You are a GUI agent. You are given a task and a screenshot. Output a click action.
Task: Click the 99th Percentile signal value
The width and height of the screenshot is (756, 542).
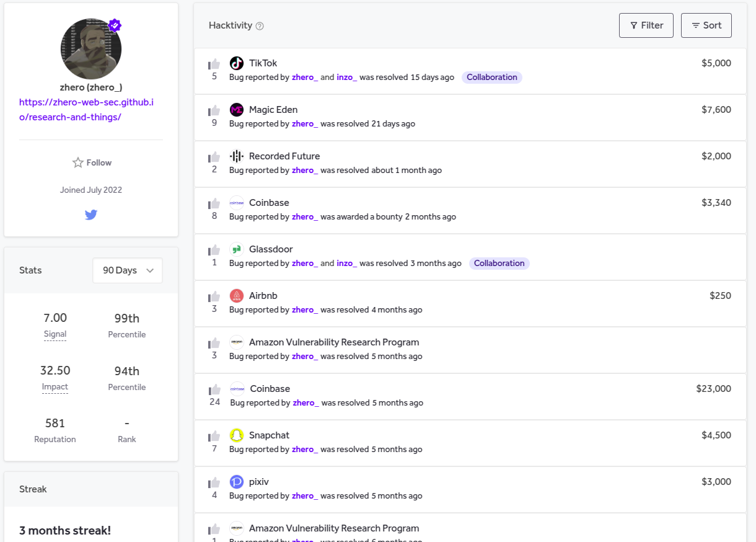coord(127,319)
